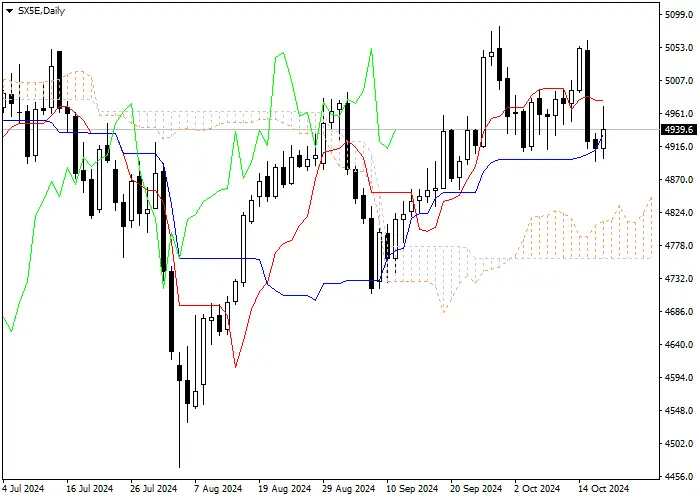This screenshot has width=700, height=500.
Task: Select price axis label 4870.0
Action: click(679, 180)
